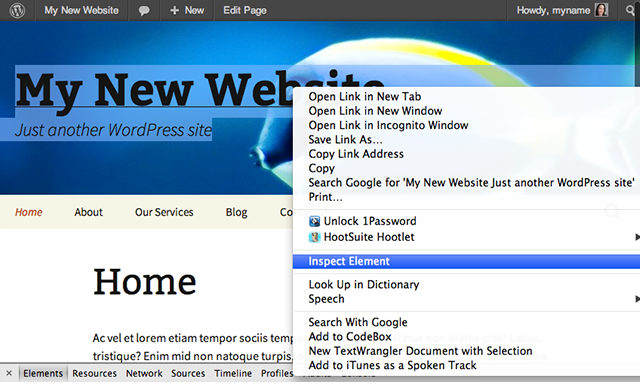The height and width of the screenshot is (382, 640).
Task: Click Edit Page in admin bar
Action: point(245,10)
